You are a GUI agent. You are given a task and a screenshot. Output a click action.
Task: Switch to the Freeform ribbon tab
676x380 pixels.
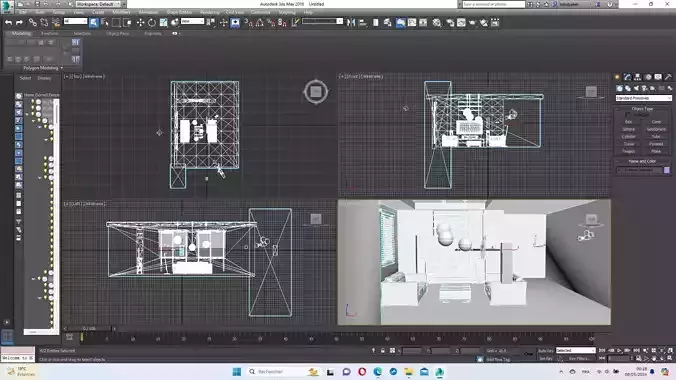(x=50, y=33)
